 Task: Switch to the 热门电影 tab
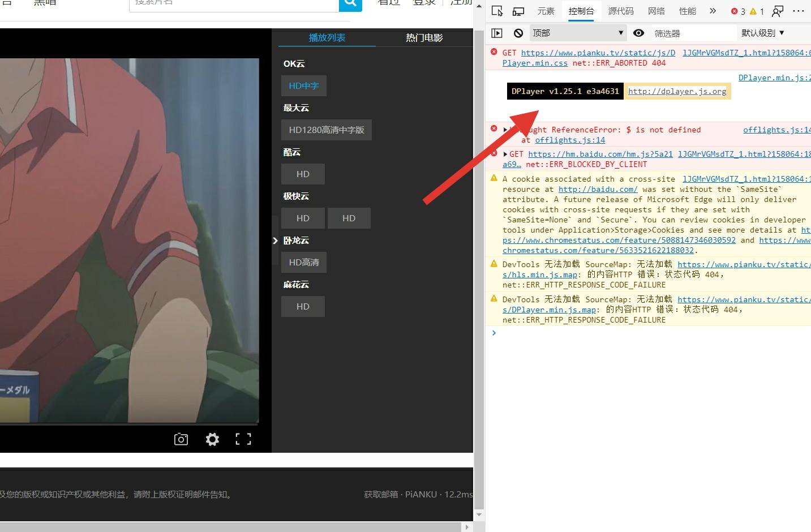424,37
